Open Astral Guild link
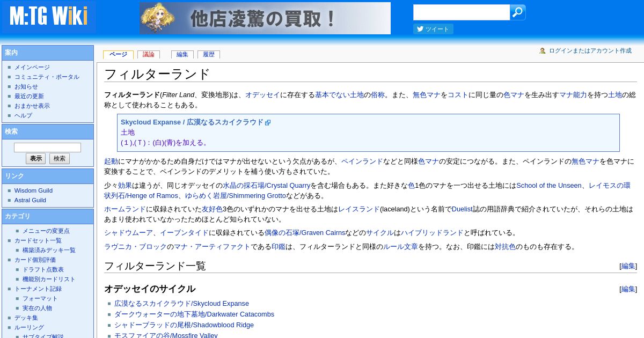The width and height of the screenshot is (644, 338). pyautogui.click(x=30, y=201)
